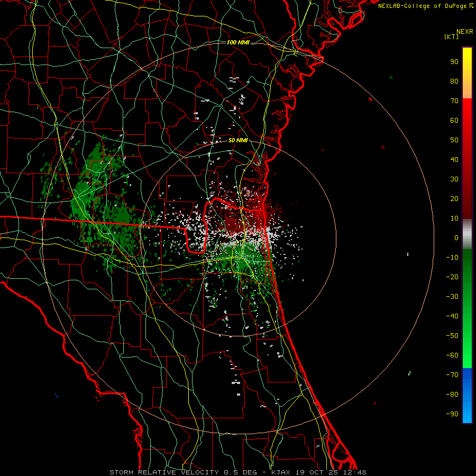Screen dimensions: 476x476
Task: Click the -90 value on velocity scale
Action: pyautogui.click(x=452, y=414)
